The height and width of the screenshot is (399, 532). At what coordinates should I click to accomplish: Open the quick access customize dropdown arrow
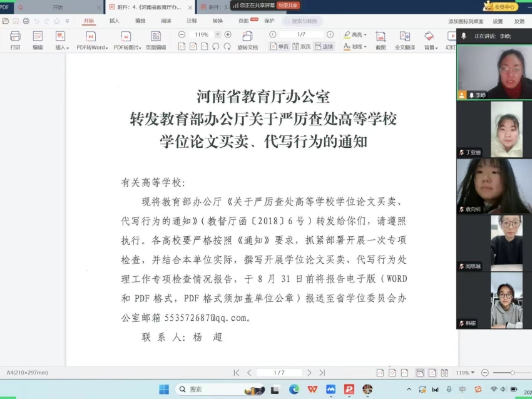click(x=67, y=21)
